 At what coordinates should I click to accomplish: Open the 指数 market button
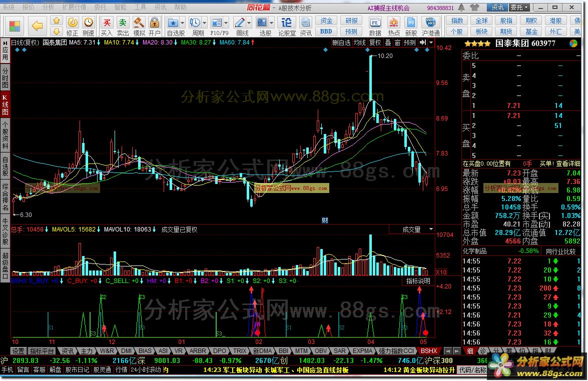[457, 20]
